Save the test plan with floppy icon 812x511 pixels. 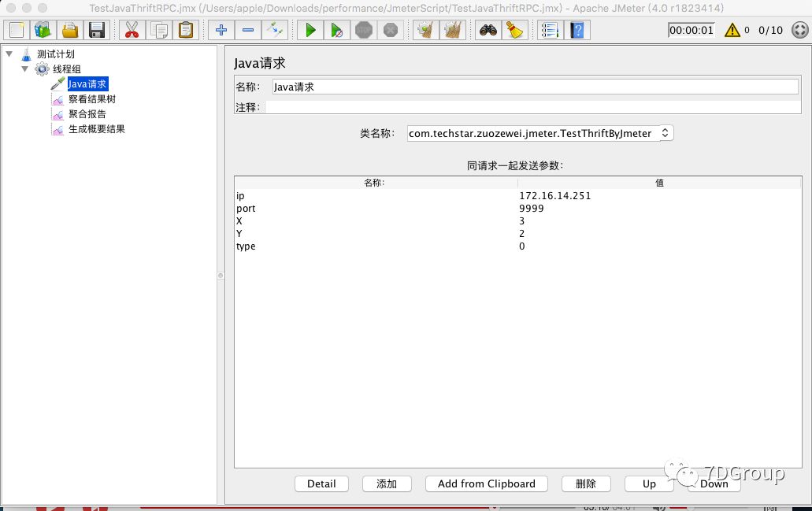tap(97, 30)
